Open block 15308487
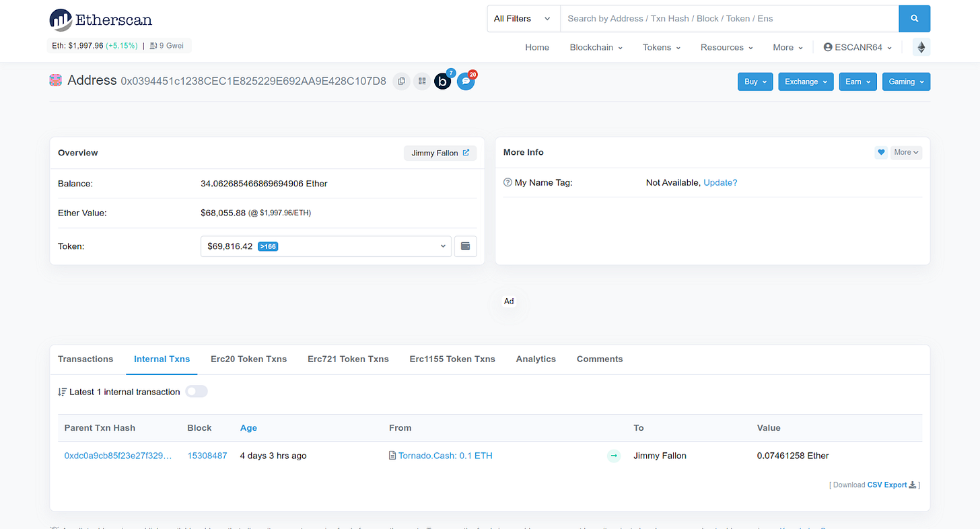 [x=207, y=456]
